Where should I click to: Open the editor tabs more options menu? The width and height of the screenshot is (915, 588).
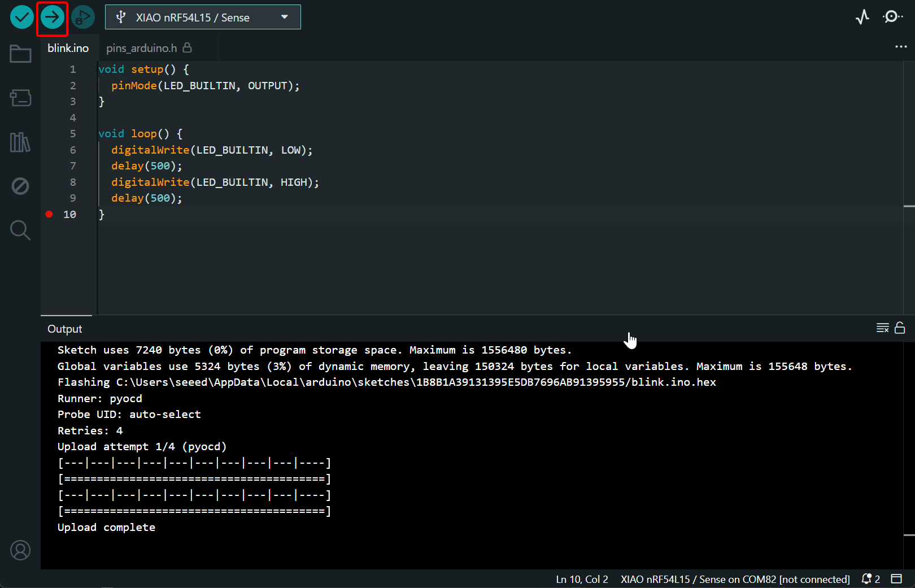(x=901, y=47)
